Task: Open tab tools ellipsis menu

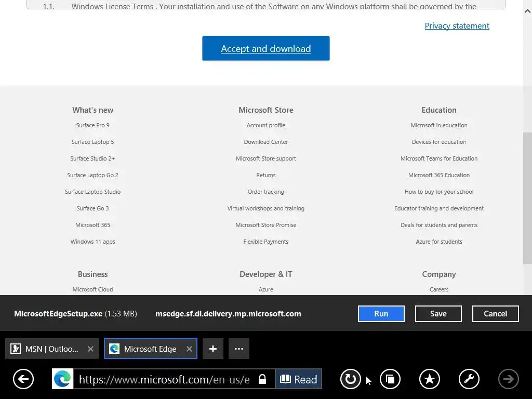Action: pos(239,349)
